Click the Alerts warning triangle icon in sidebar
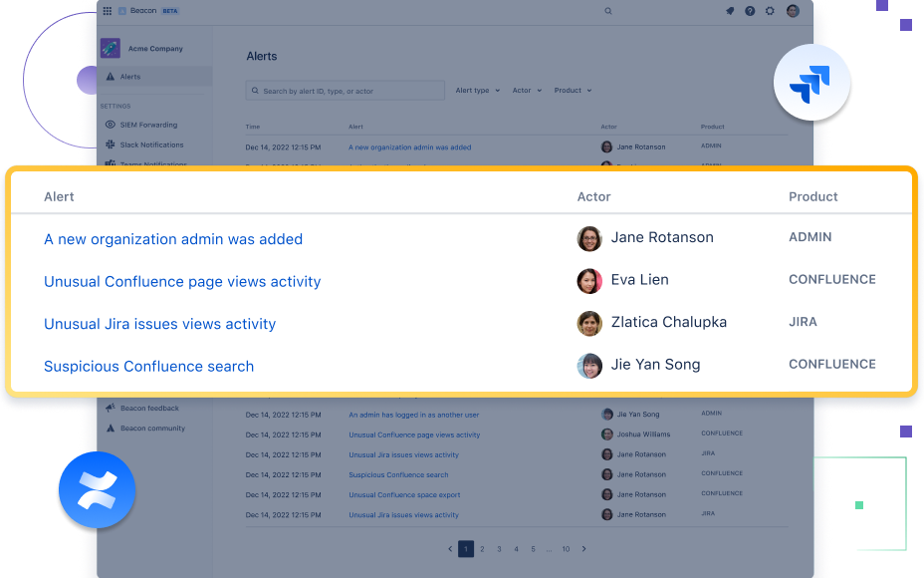Viewport: 924px width, 578px height. [x=111, y=77]
